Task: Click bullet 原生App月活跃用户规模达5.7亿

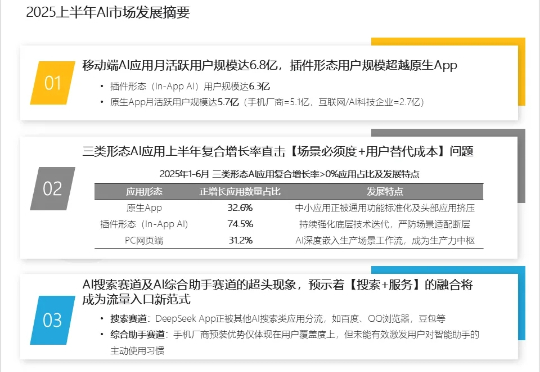Action: coord(175,102)
